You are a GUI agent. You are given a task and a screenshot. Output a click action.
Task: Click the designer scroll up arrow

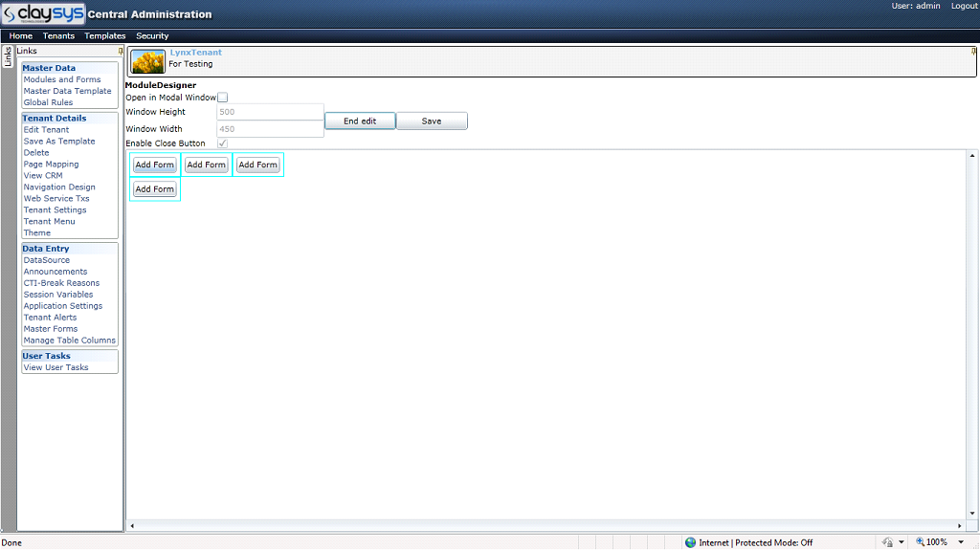pyautogui.click(x=972, y=155)
